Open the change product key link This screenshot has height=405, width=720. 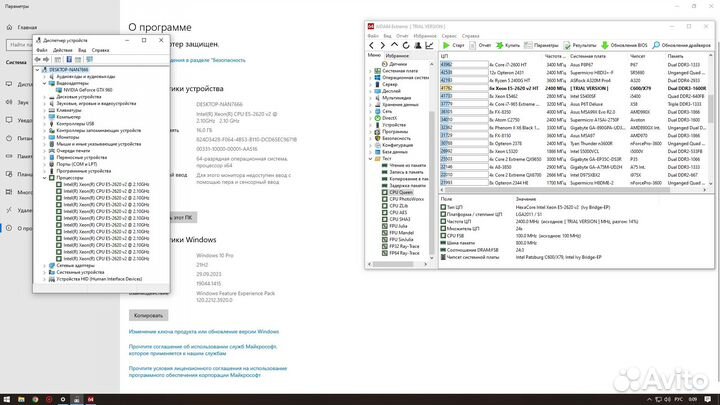(204, 332)
